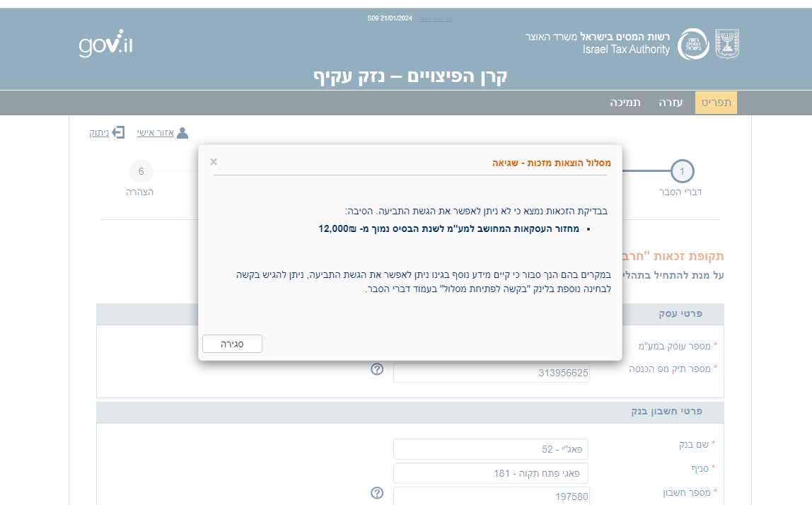
Task: Select step 6 הצהרה circle
Action: click(141, 171)
